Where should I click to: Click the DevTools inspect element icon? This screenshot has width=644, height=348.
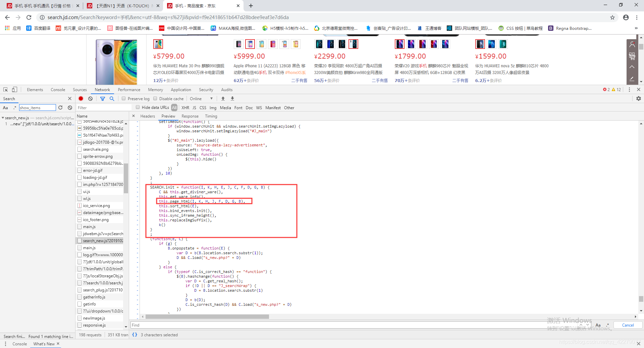[6, 90]
